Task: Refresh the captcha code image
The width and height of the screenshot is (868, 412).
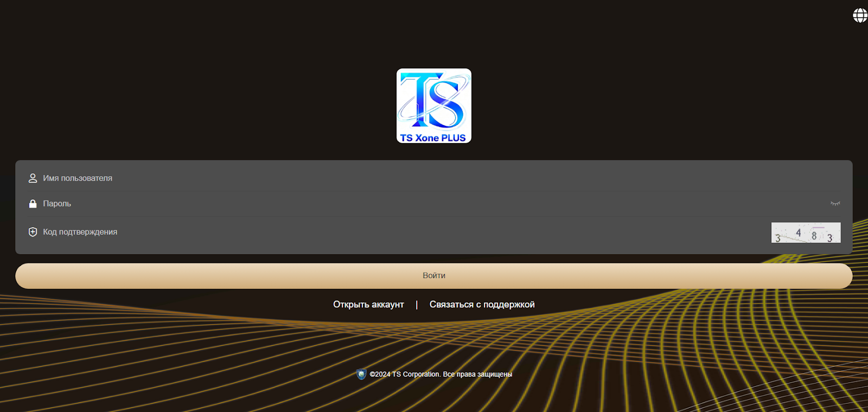Action: click(806, 233)
